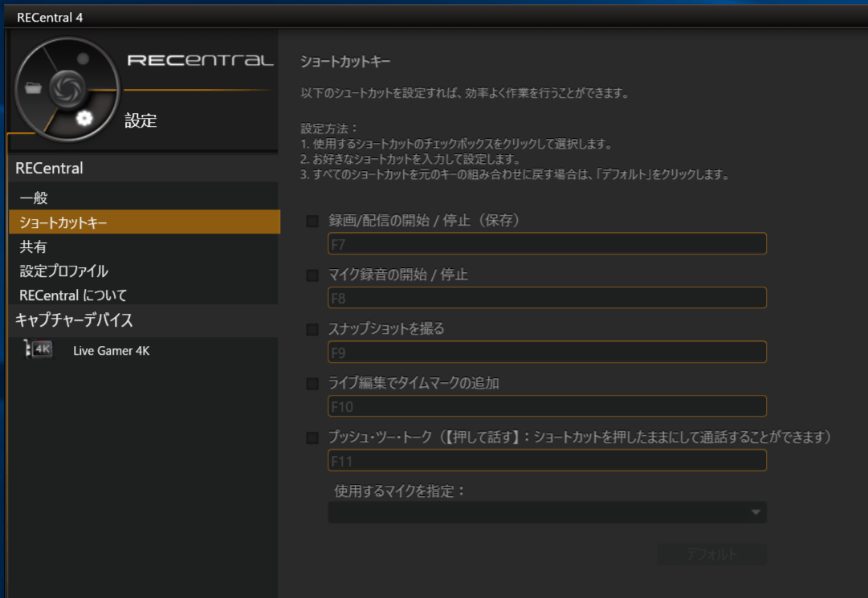The height and width of the screenshot is (598, 868).
Task: Enable the 録画/配信の開始 / 停止 shortcut checkbox
Action: (312, 221)
